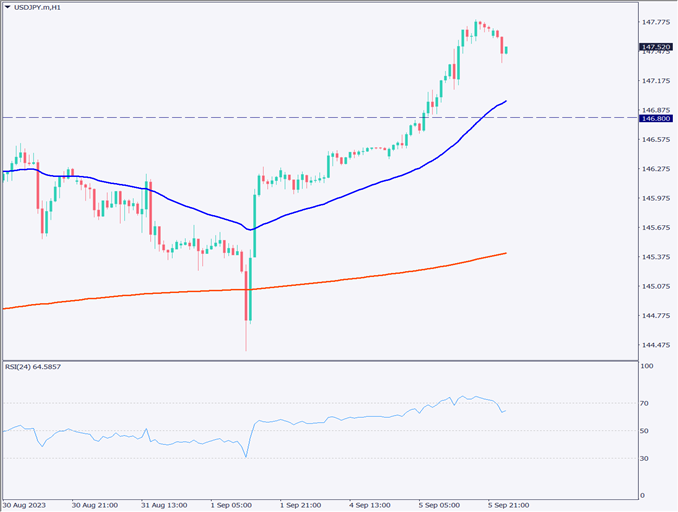Viewport: 678px width, 512px height.
Task: Select the RSI 100 level label
Action: coord(647,366)
